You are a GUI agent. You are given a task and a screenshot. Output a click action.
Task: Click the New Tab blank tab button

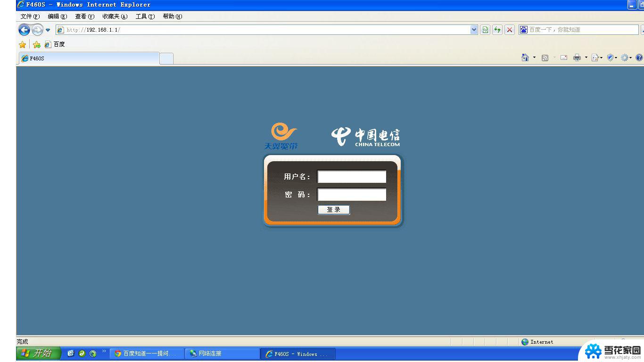166,59
